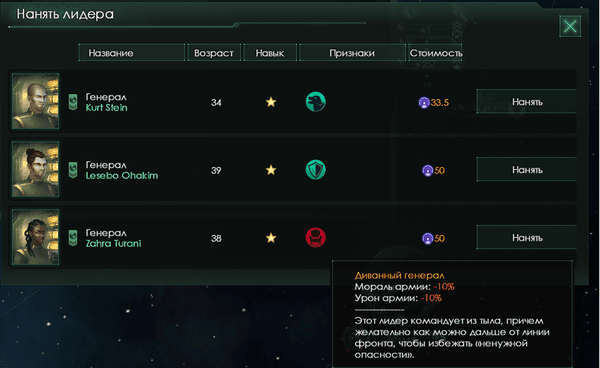The width and height of the screenshot is (600, 368).
Task: Sort leaders by the Навык column
Action: pyautogui.click(x=270, y=53)
